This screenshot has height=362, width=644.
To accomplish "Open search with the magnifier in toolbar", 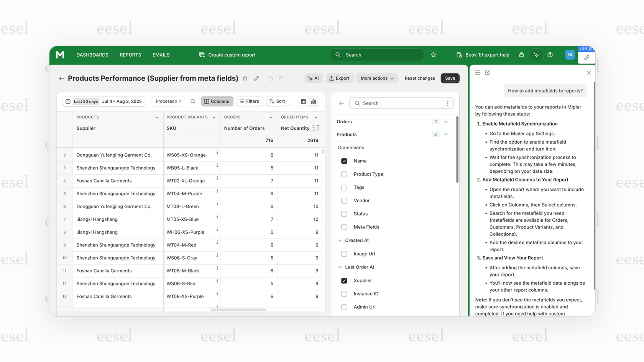I will click(x=193, y=102).
